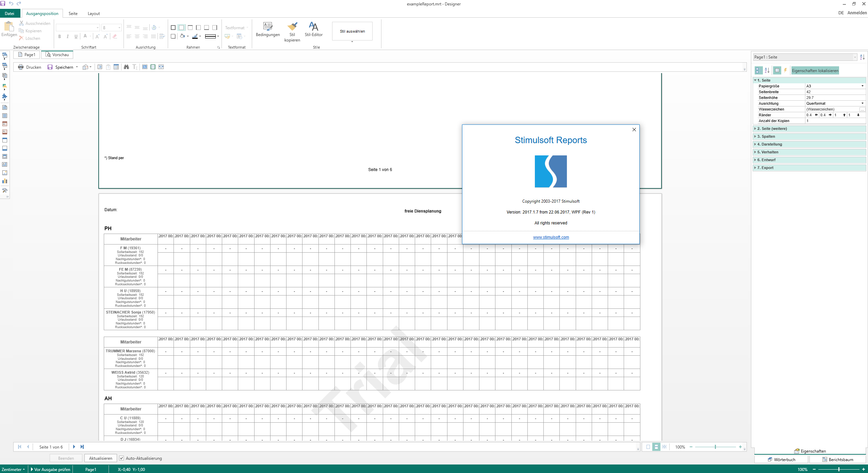Screen dimensions: 868x473
Task: Toggle Auto-Aktualisierung checkbox
Action: tap(121, 458)
